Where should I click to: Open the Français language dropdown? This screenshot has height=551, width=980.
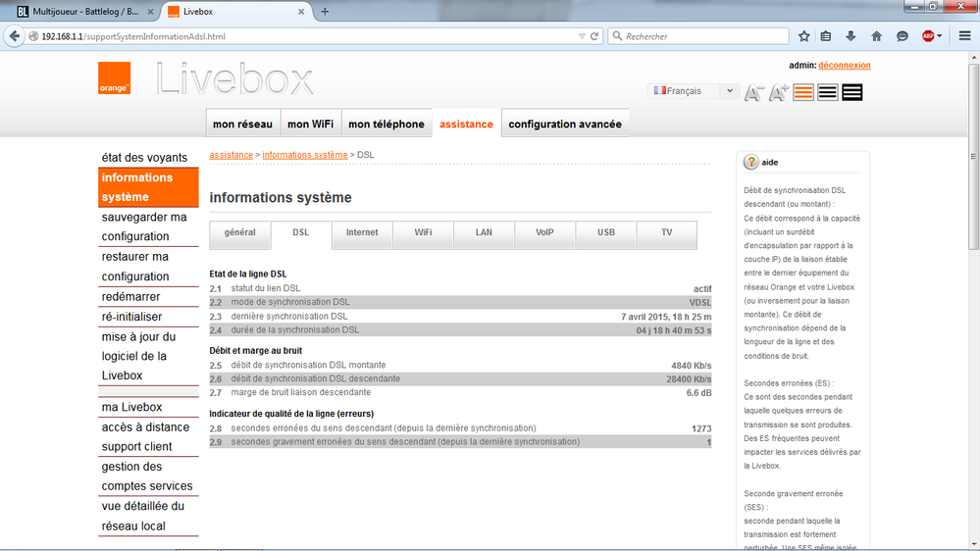pyautogui.click(x=694, y=91)
